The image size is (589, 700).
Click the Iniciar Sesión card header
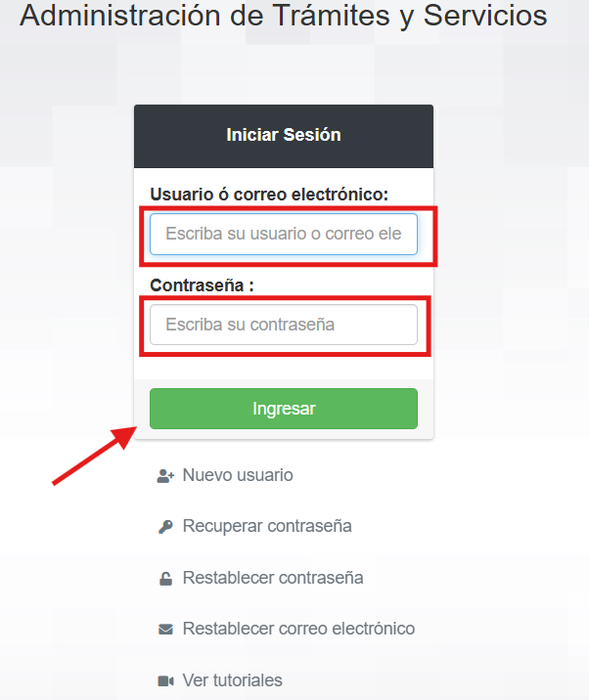[x=284, y=135]
